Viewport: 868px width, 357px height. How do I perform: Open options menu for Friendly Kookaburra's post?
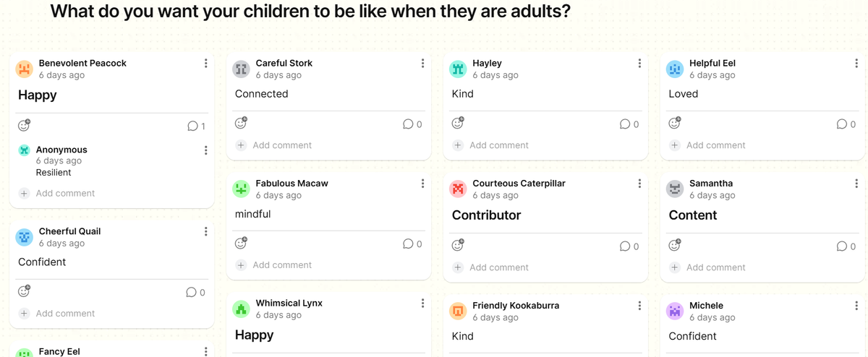639,306
